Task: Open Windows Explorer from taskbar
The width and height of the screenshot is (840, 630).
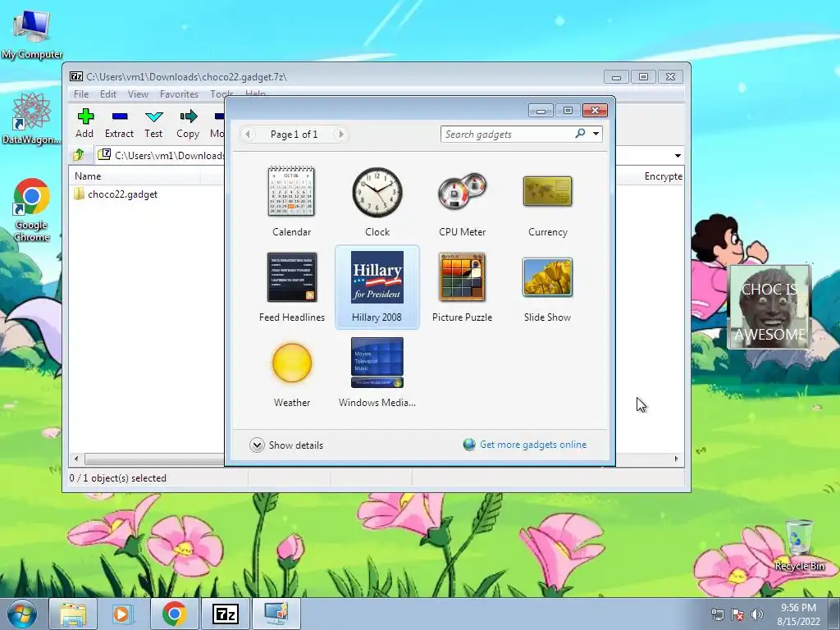Action: 73,614
